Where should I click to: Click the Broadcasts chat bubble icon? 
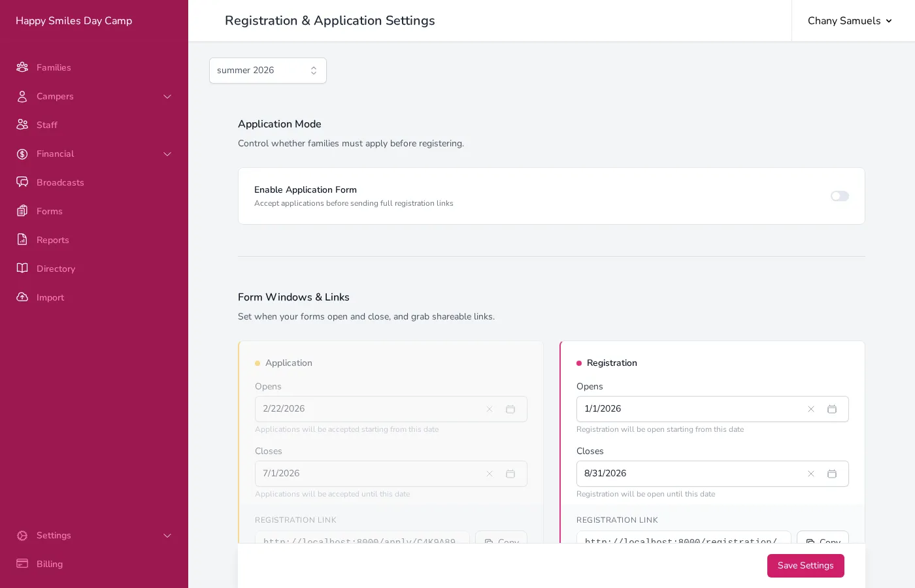click(x=22, y=182)
